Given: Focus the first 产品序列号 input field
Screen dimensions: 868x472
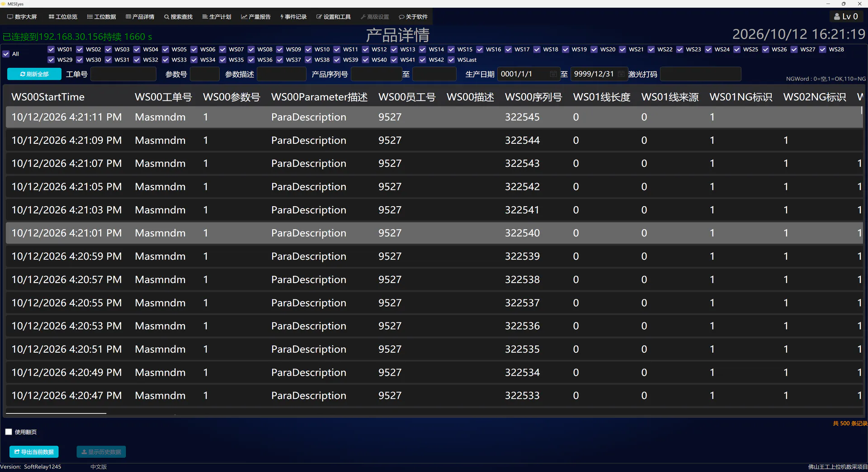Looking at the screenshot, I should coord(377,74).
